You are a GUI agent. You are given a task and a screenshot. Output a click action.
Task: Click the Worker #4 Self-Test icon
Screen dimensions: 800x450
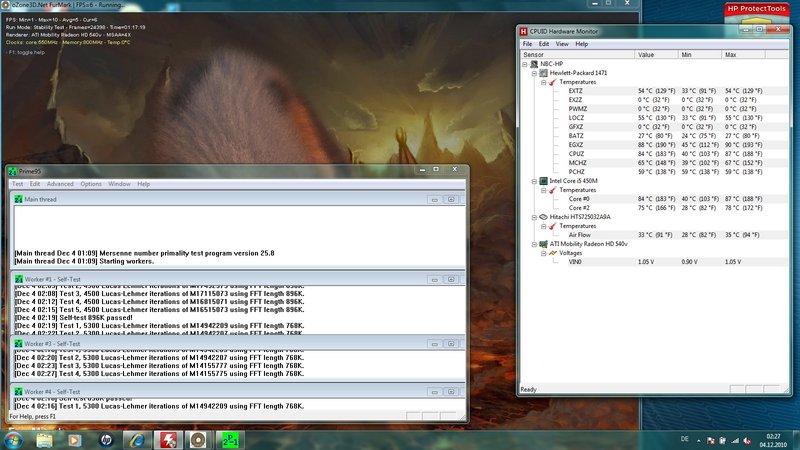tap(18, 392)
